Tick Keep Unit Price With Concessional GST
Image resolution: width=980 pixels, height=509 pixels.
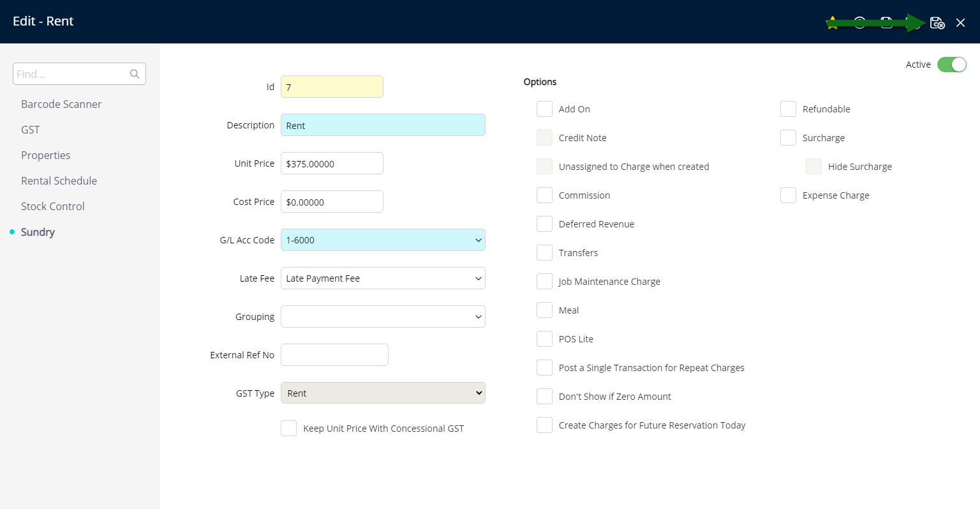(288, 429)
